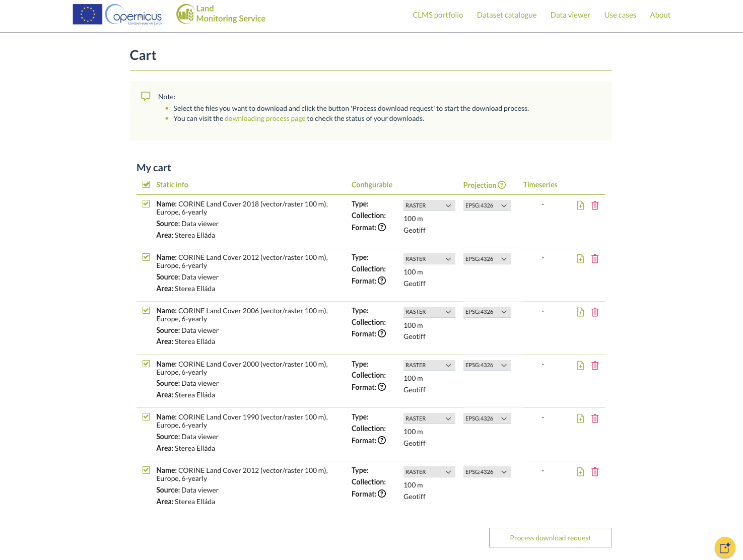Open the Dataset catalogue menu
Screen dimensions: 743x560
506,15
